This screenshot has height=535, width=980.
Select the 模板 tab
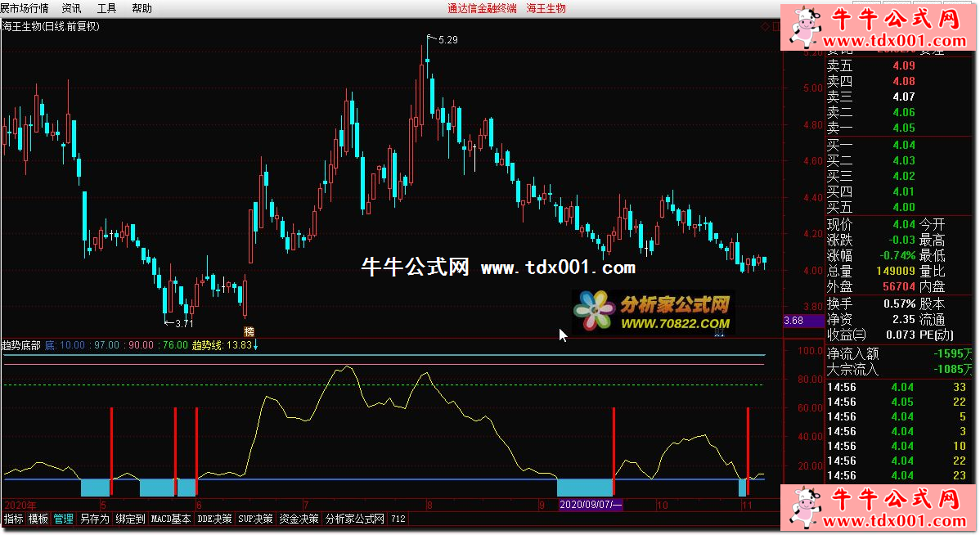pos(38,519)
